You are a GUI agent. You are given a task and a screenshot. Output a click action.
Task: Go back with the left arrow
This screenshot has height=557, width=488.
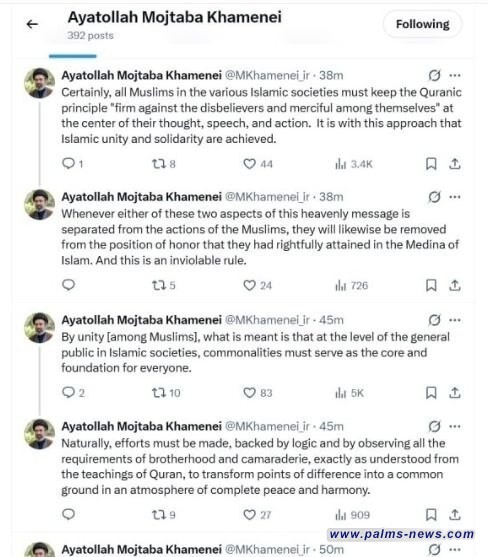(x=32, y=24)
